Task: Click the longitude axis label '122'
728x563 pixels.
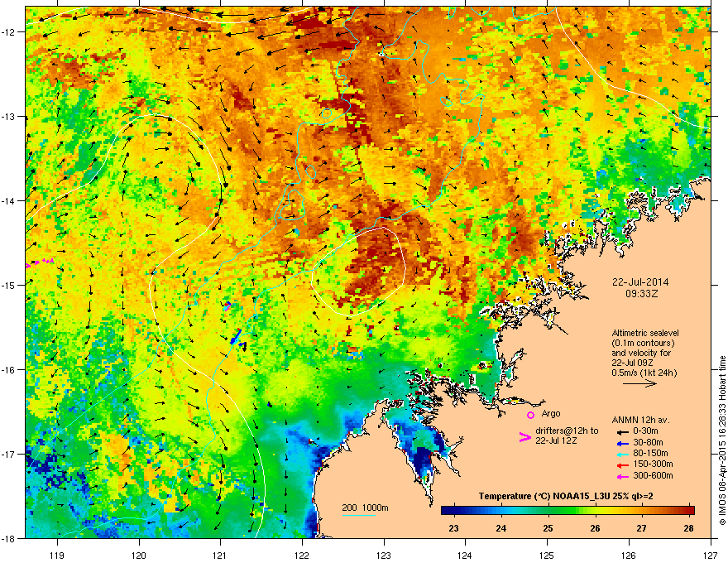Action: [302, 555]
